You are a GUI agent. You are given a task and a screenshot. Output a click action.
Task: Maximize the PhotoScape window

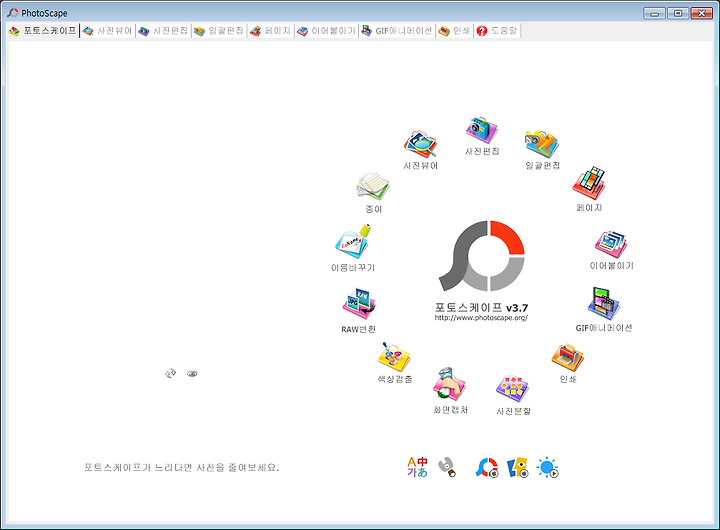[678, 13]
